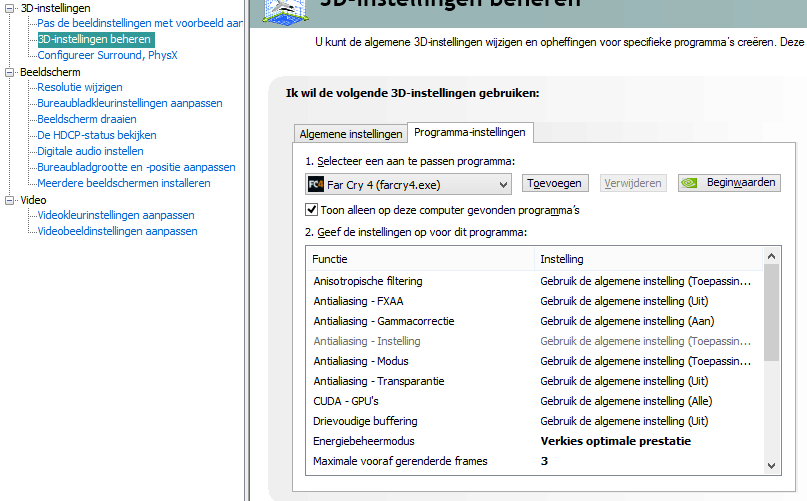The width and height of the screenshot is (807, 501).
Task: Click the Toevoegen button
Action: (x=554, y=183)
